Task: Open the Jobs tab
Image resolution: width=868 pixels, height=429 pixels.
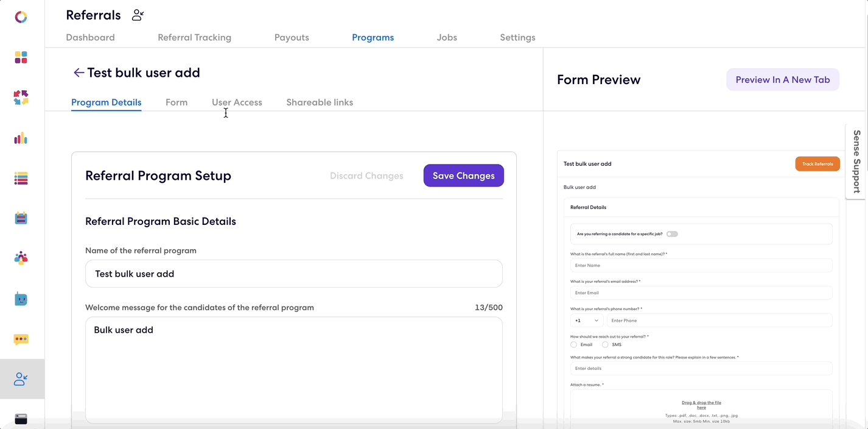Action: [x=447, y=37]
